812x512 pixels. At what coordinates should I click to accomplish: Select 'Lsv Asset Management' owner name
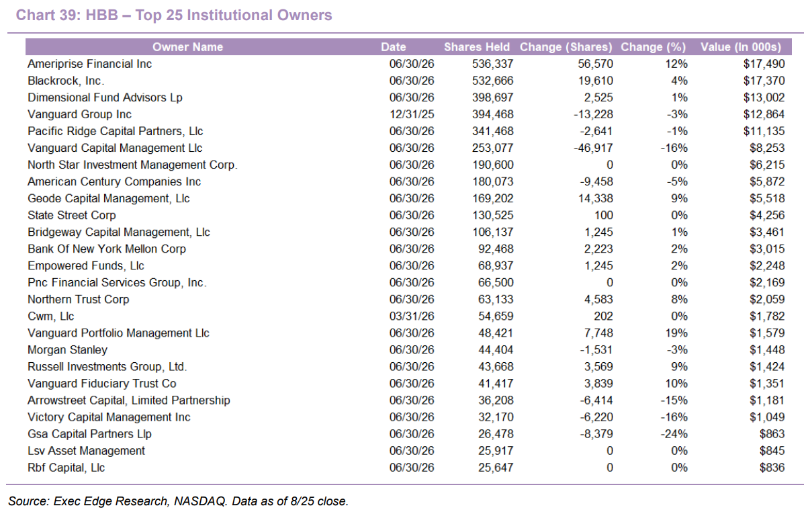click(86, 450)
